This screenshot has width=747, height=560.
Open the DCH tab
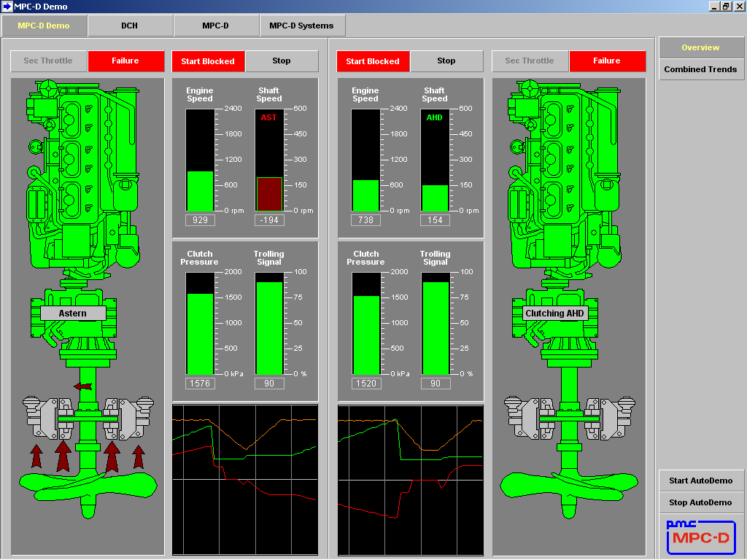(130, 26)
